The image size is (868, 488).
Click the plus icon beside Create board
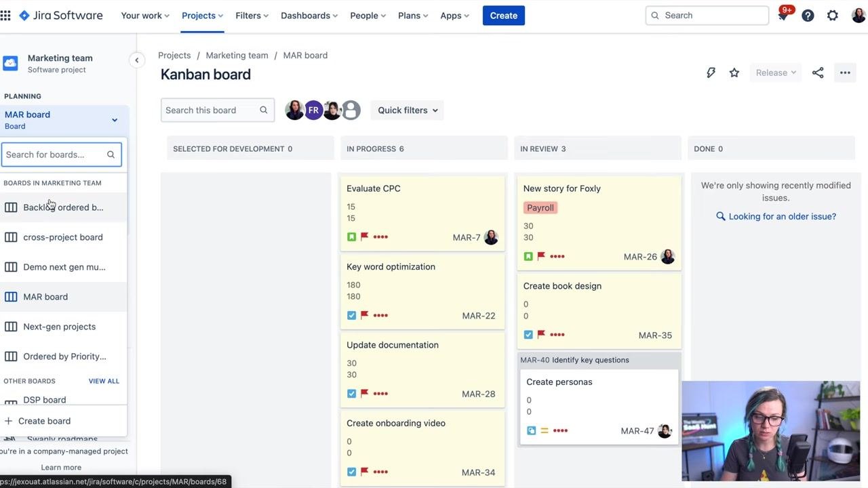8,421
